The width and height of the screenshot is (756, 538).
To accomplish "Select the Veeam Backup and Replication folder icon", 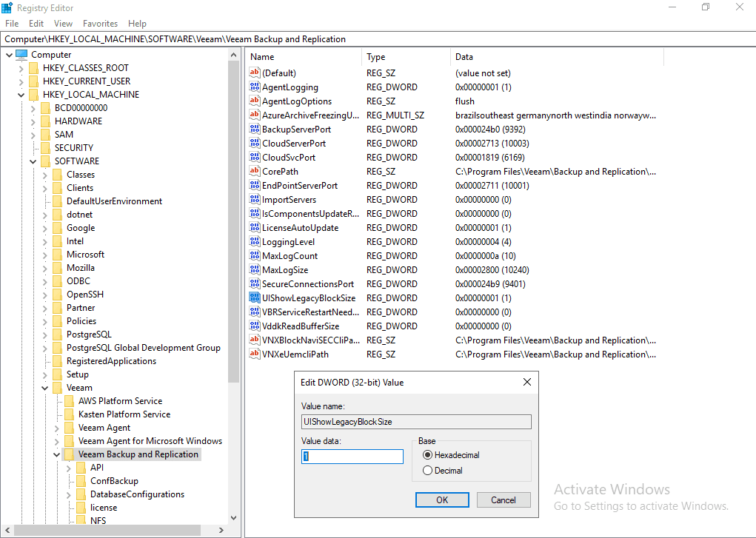I will pyautogui.click(x=69, y=454).
